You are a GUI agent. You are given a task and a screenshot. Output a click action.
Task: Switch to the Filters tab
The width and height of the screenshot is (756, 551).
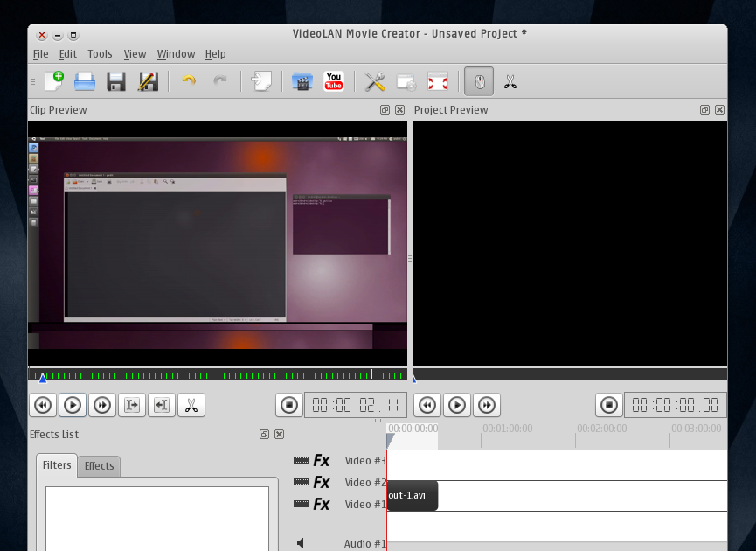point(57,465)
